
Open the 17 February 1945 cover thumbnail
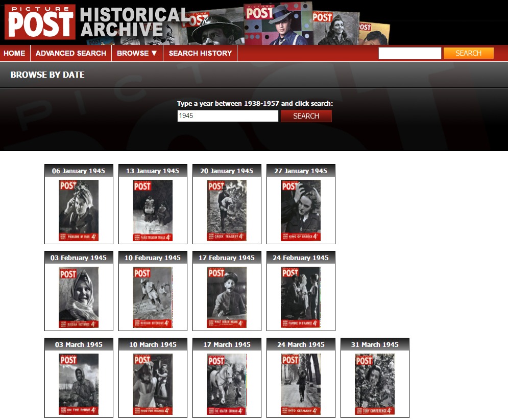[227, 297]
